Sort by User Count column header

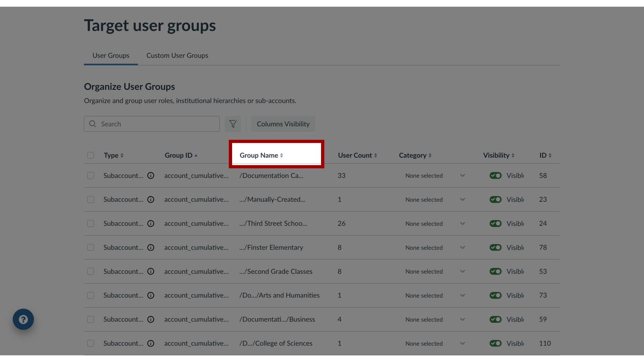pos(358,156)
